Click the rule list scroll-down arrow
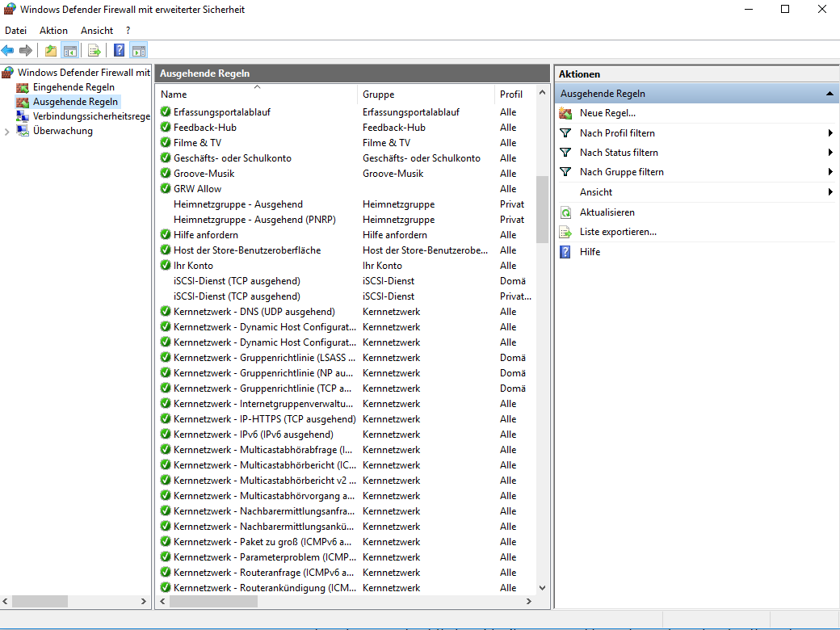Screen dimensions: 840x630 [x=542, y=588]
